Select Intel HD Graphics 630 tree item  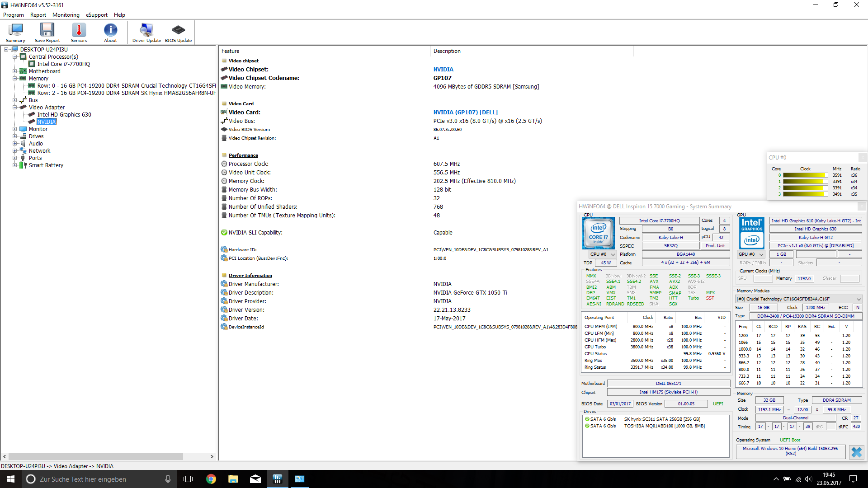point(64,115)
